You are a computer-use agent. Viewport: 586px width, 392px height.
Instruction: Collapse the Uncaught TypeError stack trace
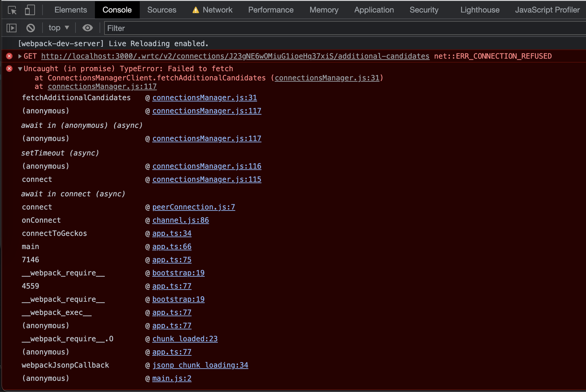point(20,69)
